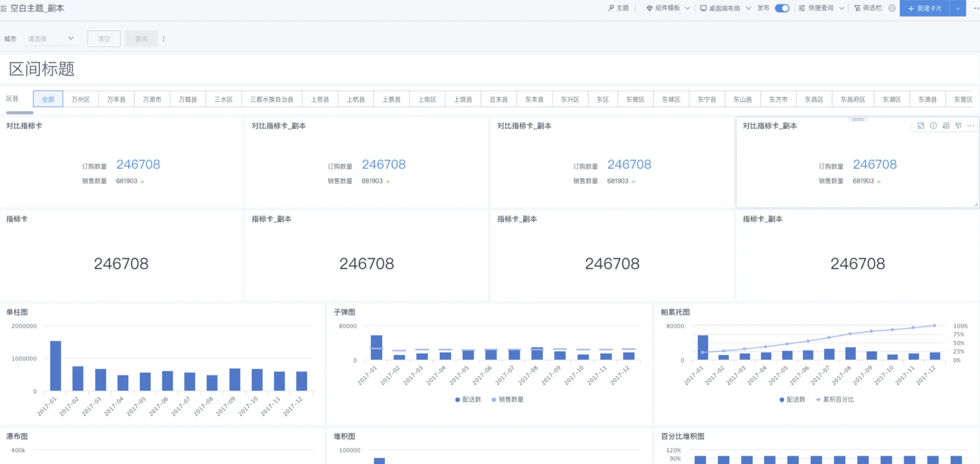980x464 pixels.
Task: Click the fullscreen expand icon on the card toolbar
Action: (x=921, y=126)
